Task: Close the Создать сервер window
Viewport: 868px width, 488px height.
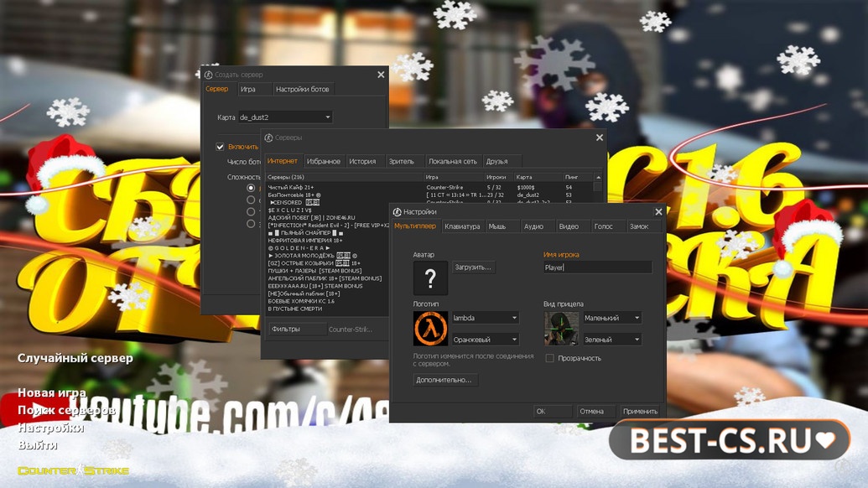Action: click(x=381, y=75)
